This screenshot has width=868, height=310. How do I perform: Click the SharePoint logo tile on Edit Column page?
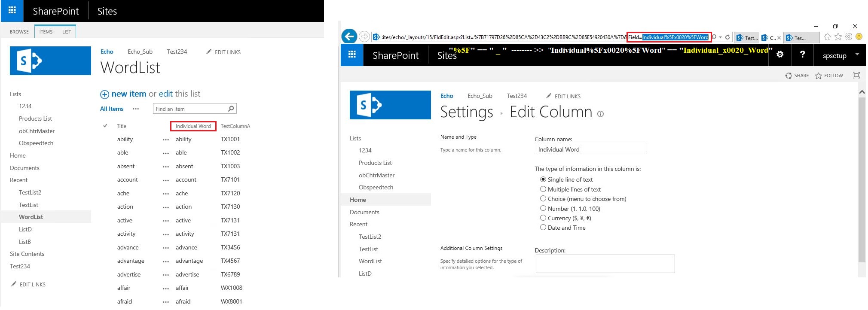pos(390,105)
